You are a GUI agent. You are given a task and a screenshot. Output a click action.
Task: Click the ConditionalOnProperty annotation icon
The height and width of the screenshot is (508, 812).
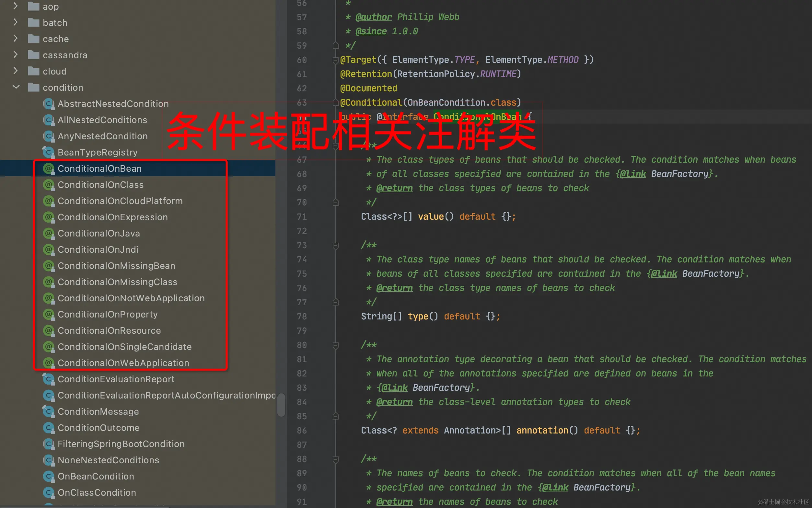point(49,315)
